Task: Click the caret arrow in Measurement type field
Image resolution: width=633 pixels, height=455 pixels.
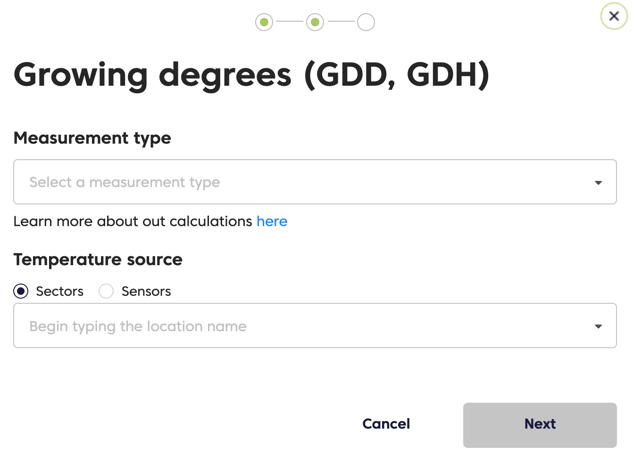Action: click(598, 182)
